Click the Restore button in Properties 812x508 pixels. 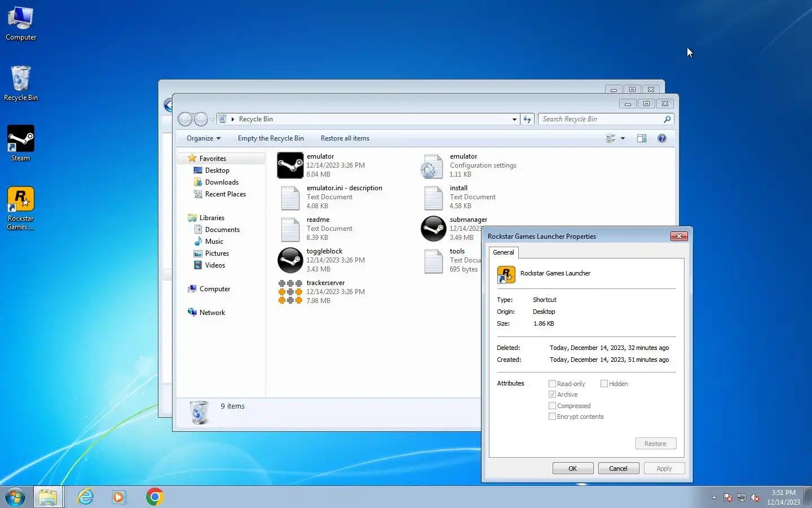[656, 444]
